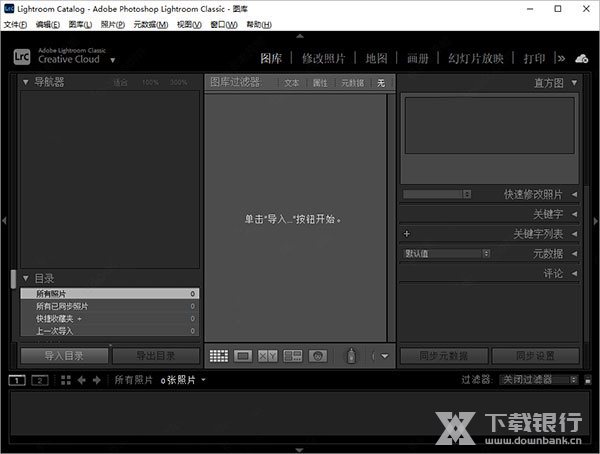This screenshot has height=454, width=600.
Task: Open the cloud sync status icon
Action: click(582, 59)
